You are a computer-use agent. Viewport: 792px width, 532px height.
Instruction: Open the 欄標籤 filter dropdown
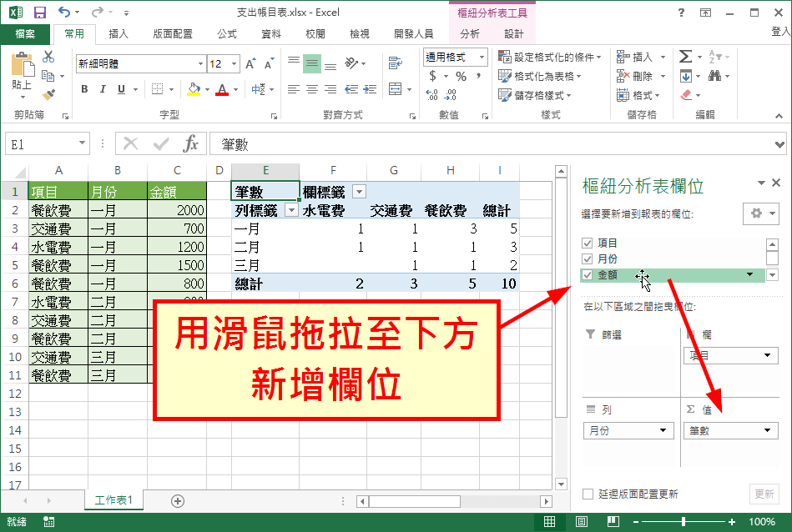pos(359,191)
